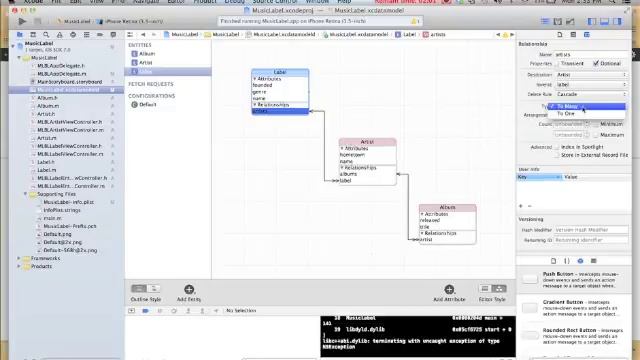Select the Album entity in entities list
Screen dimensions: 640x360
click(x=168, y=54)
